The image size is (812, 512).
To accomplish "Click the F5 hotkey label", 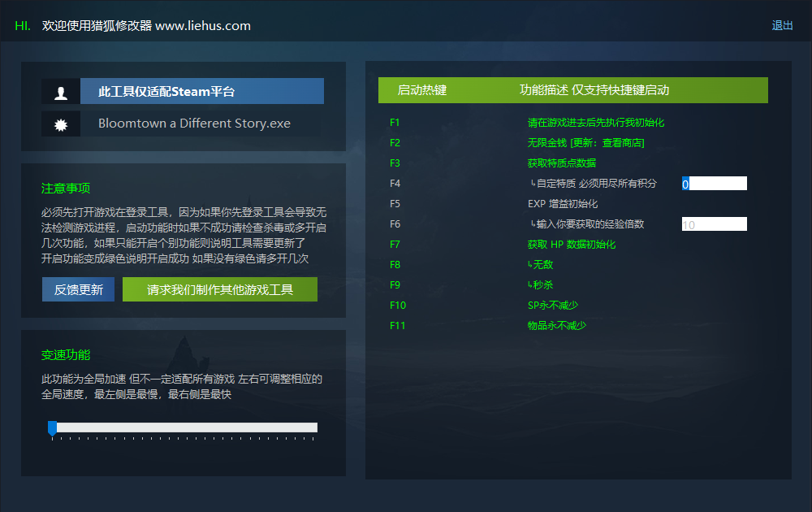I will 395,204.
